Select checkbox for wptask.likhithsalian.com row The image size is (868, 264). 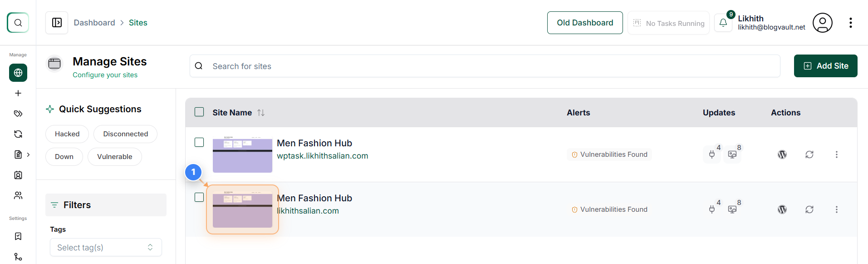tap(199, 142)
